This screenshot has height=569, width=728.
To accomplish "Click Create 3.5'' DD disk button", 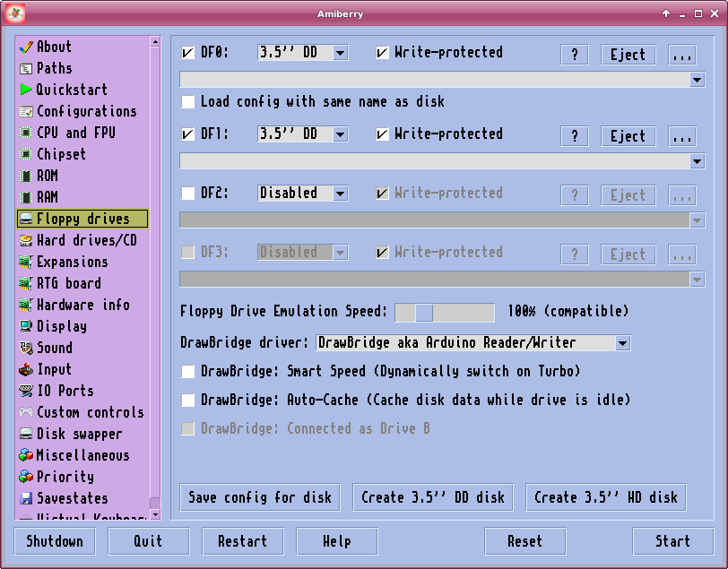I will pos(433,497).
